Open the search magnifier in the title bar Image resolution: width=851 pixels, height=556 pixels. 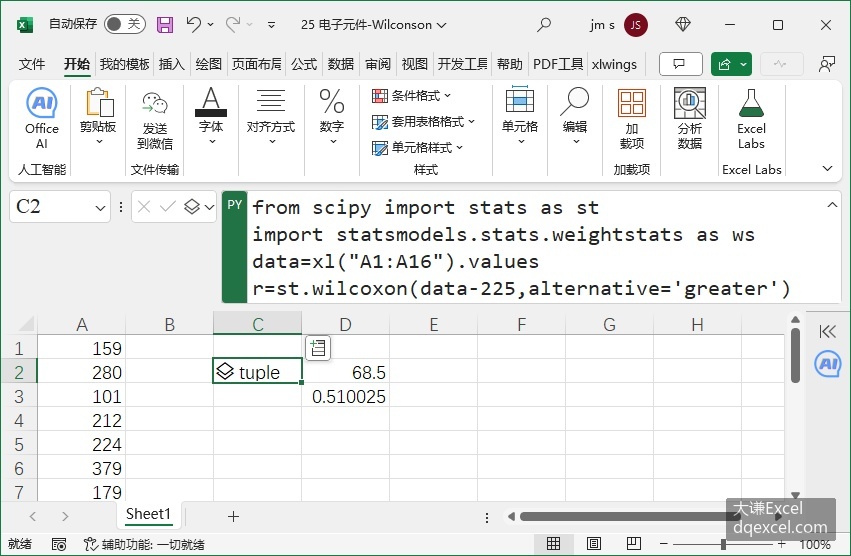(544, 24)
